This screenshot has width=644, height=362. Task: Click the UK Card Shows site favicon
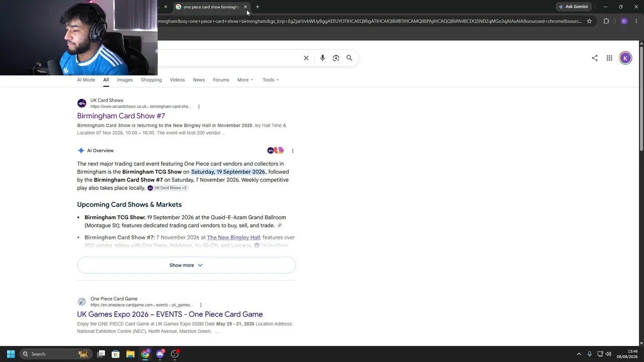pos(82,103)
